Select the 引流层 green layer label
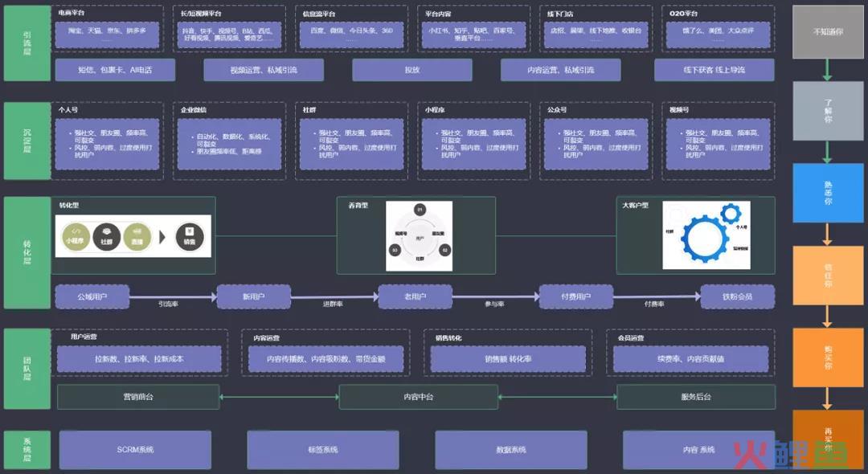Screen dimensions: 868x474 click(27, 43)
